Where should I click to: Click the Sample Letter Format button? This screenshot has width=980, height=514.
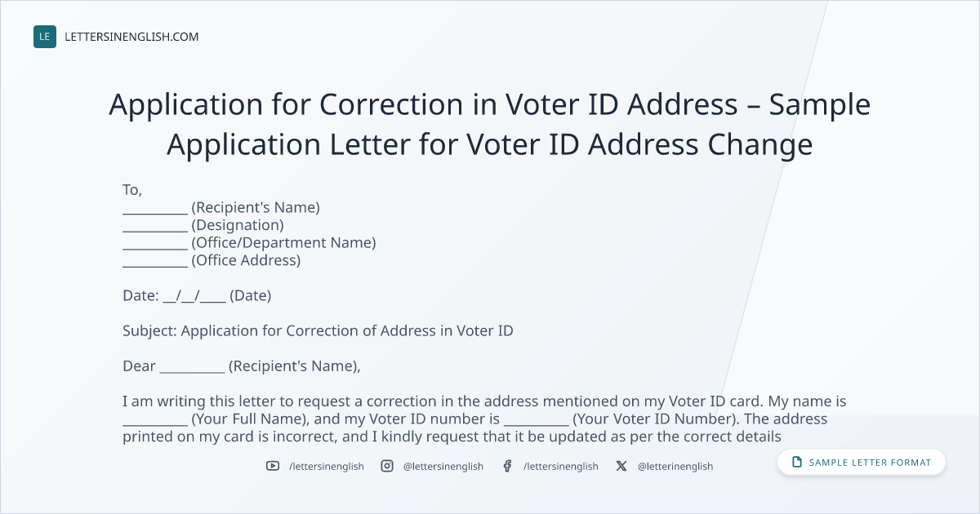tap(862, 463)
